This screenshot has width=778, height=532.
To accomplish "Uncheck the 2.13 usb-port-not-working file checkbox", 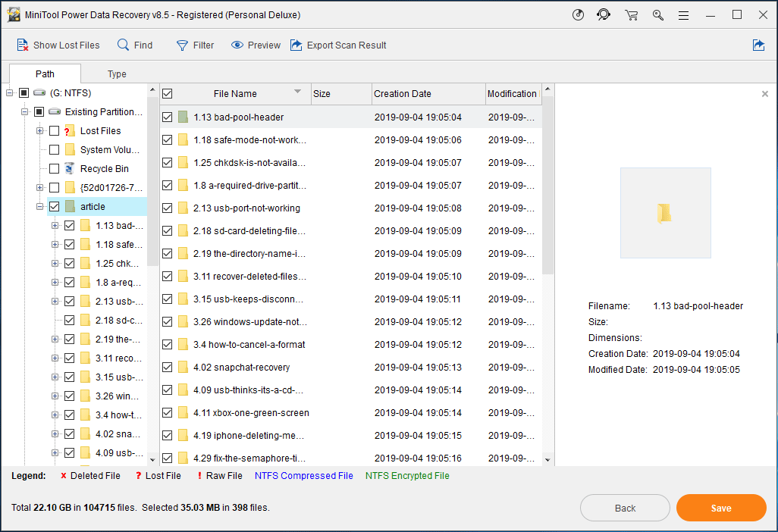I will [x=168, y=208].
